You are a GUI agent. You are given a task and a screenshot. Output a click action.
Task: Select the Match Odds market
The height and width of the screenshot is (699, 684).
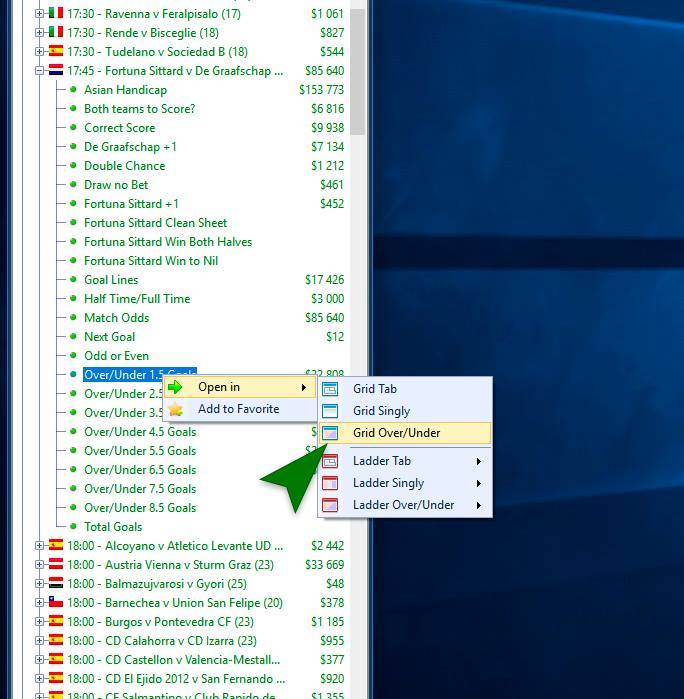tap(116, 317)
